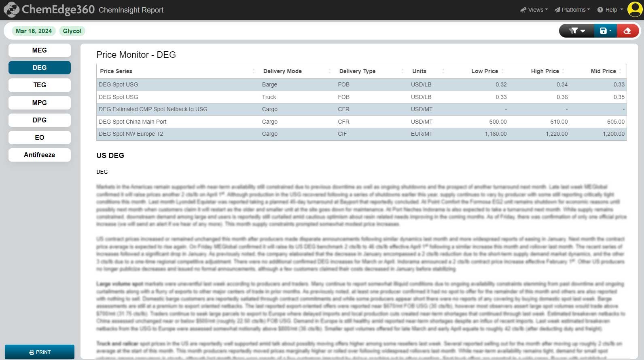Sort by the Units column header
The height and width of the screenshot is (360, 644).
coord(429,71)
